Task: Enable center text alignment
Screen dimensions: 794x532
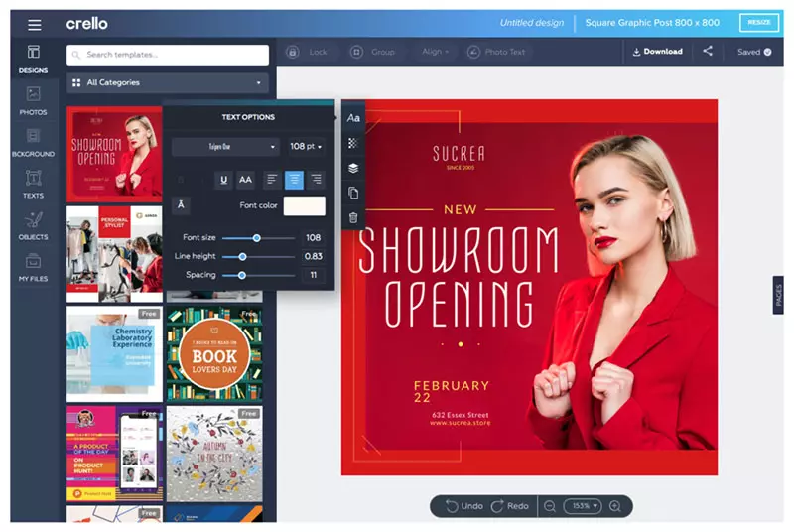Action: 294,180
